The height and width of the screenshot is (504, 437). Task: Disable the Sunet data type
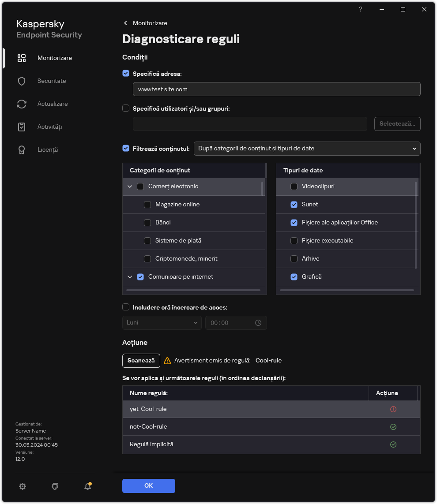(294, 204)
